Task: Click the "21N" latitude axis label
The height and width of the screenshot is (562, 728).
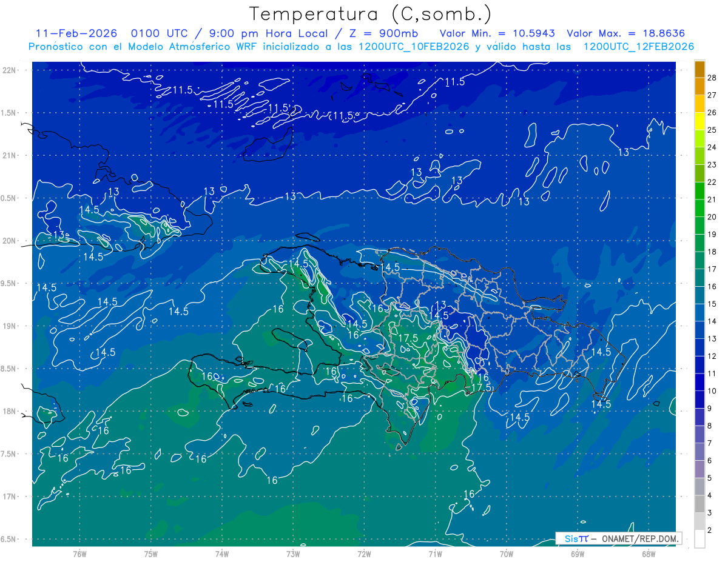Action: click(10, 155)
